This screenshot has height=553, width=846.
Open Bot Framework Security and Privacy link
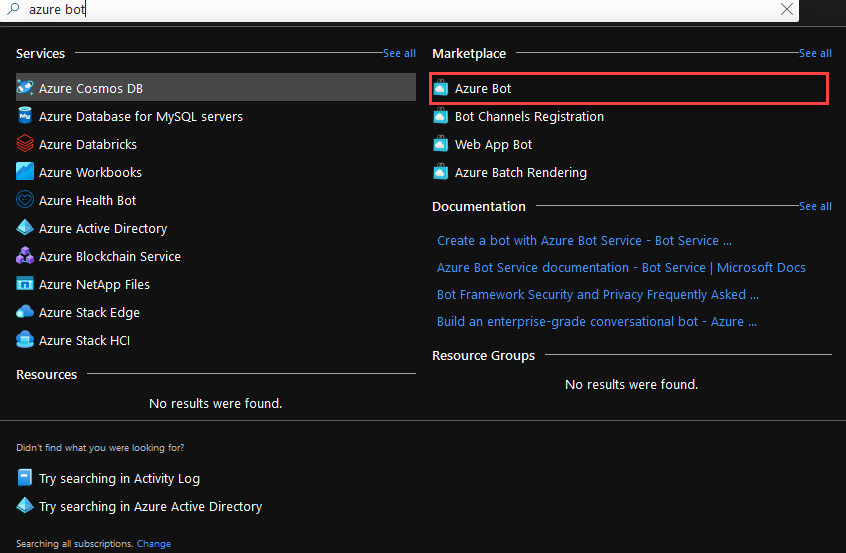coord(598,295)
